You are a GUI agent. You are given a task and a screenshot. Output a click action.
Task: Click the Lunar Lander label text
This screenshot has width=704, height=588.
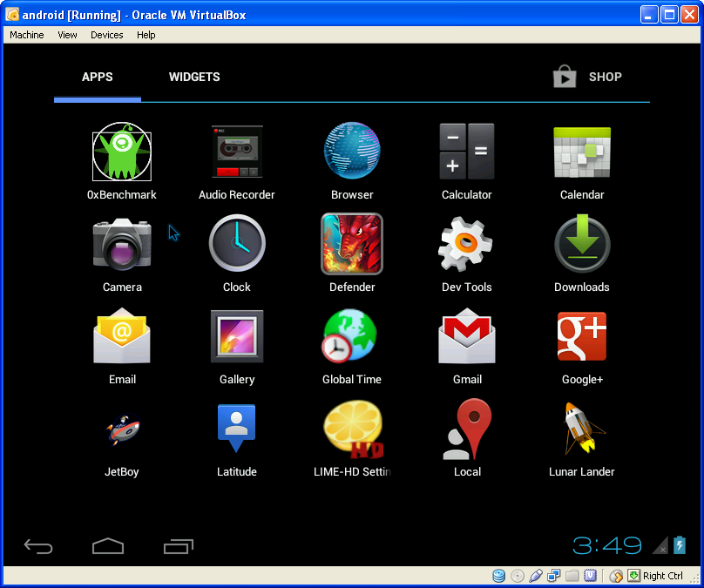582,472
